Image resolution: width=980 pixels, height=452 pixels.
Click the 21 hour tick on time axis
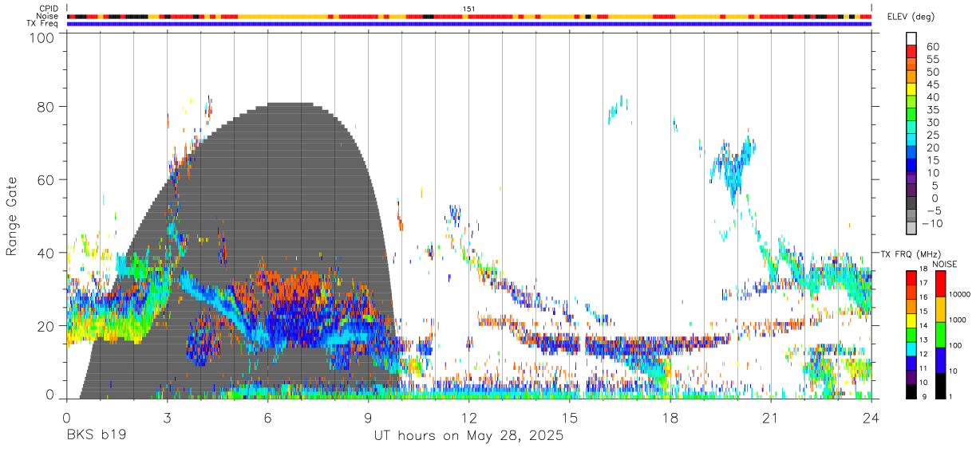point(771,418)
